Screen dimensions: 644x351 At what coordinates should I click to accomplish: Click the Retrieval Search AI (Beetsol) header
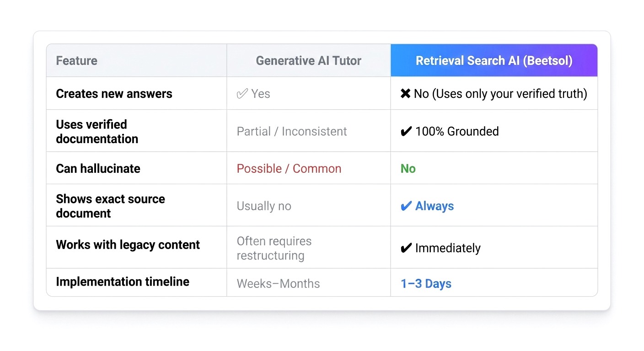494,61
